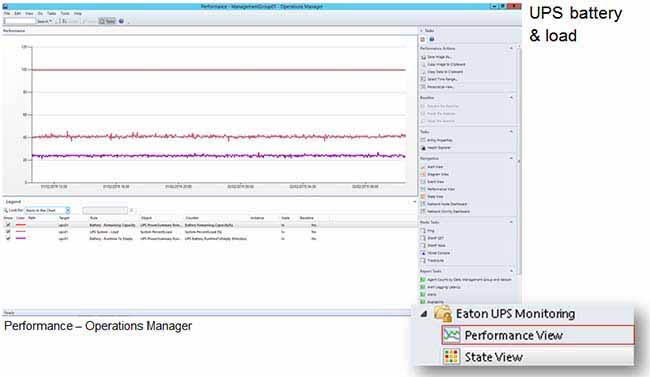Collapse the Tasks section in the pane
This screenshot has width=650, height=377.
(511, 131)
